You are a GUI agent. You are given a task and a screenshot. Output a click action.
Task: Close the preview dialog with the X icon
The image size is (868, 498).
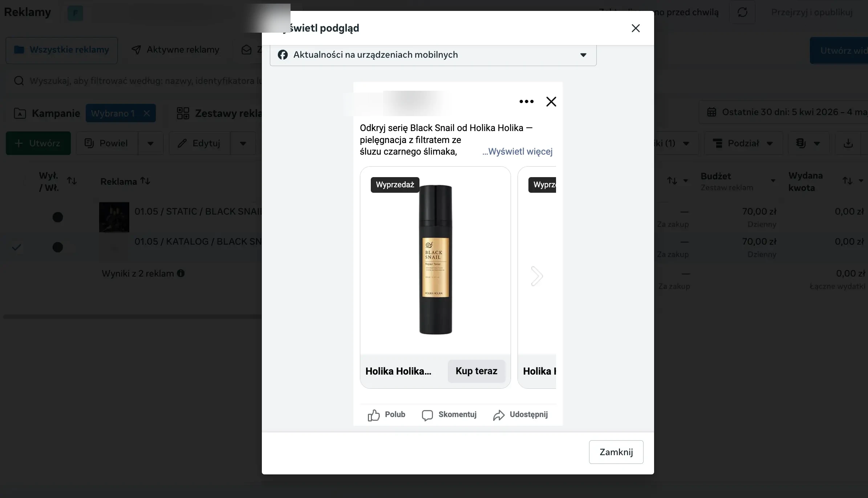click(635, 28)
